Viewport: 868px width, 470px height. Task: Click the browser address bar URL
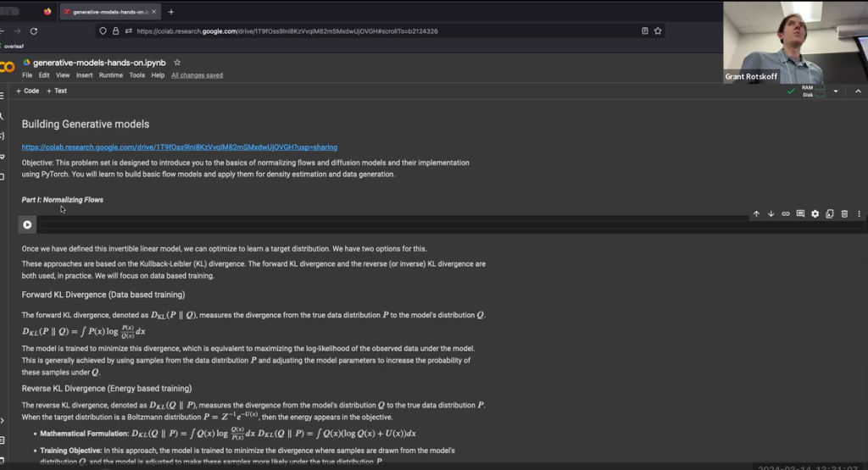[287, 31]
